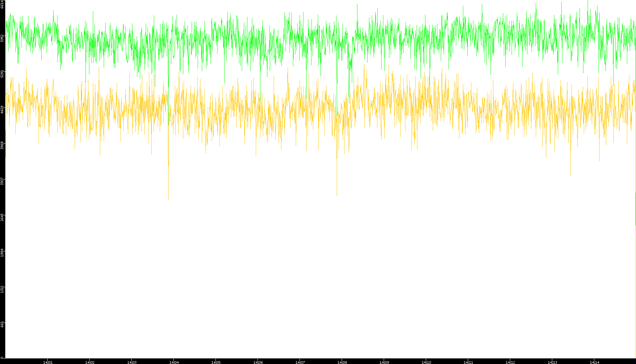Screen dimensions: 636x364
Task: Click the 3307 y-axis label
Action: click(x=2, y=181)
